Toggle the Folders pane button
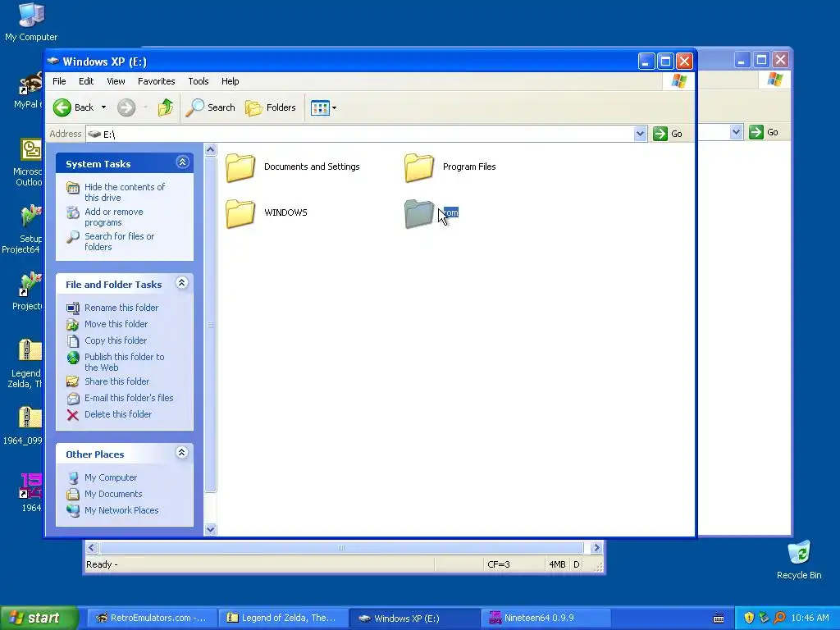Screen dimensions: 840x630 coord(271,107)
